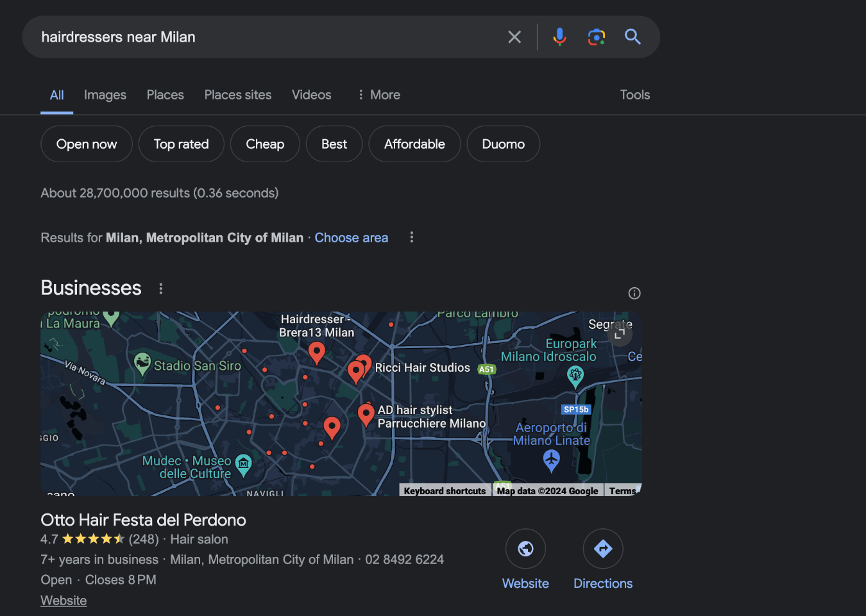Click the Choose area link

(351, 237)
